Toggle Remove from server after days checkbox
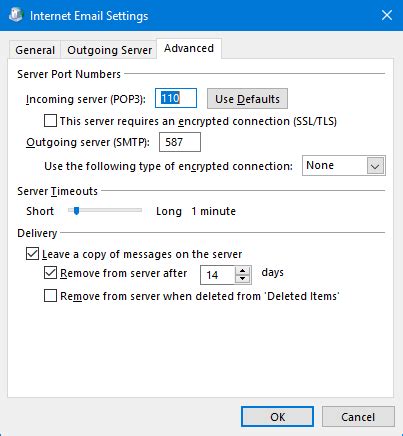 pos(50,273)
